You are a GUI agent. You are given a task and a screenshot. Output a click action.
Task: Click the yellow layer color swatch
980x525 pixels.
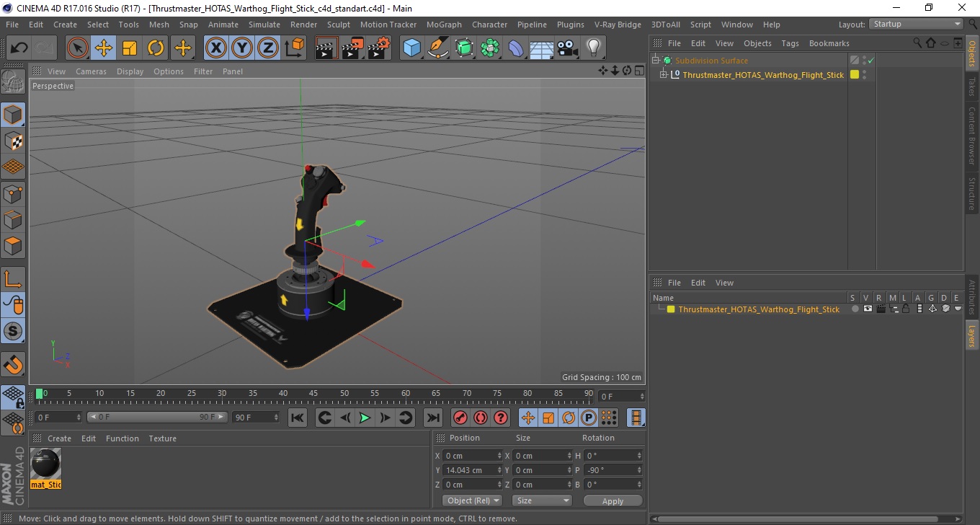pyautogui.click(x=671, y=309)
